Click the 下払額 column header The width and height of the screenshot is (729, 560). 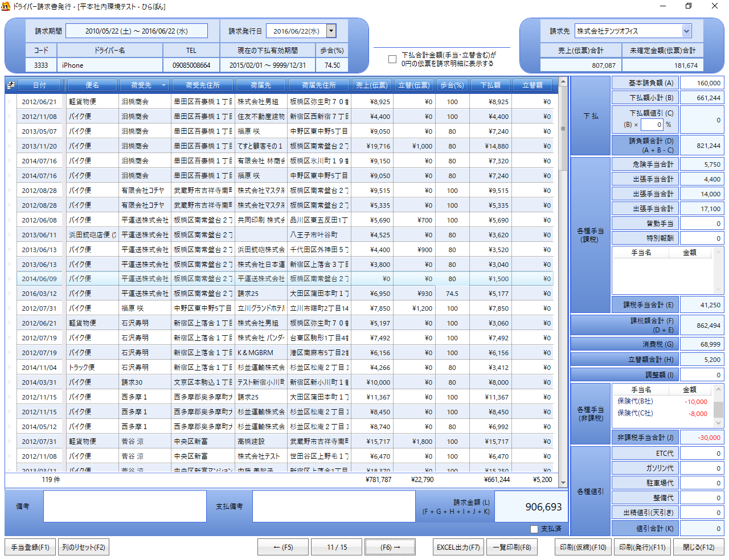point(490,85)
